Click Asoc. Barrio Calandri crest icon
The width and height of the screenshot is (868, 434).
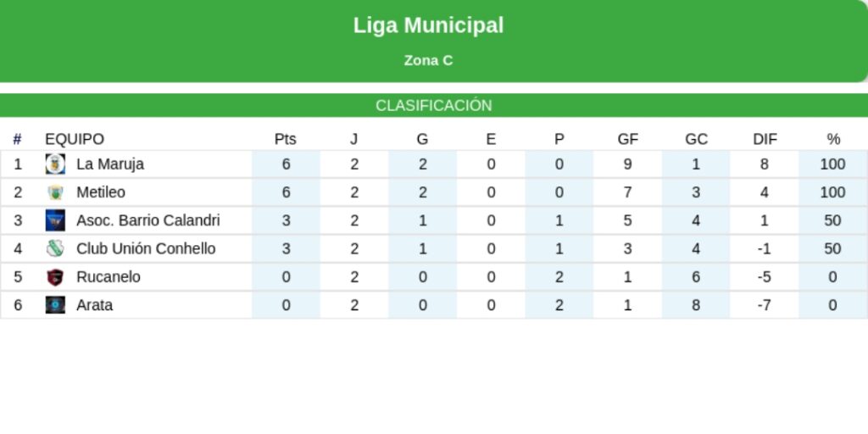55,220
